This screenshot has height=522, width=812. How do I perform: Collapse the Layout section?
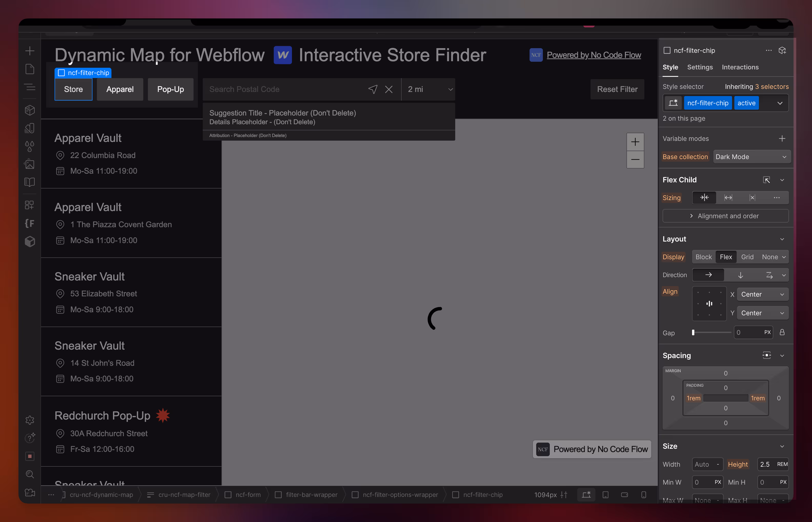click(782, 239)
